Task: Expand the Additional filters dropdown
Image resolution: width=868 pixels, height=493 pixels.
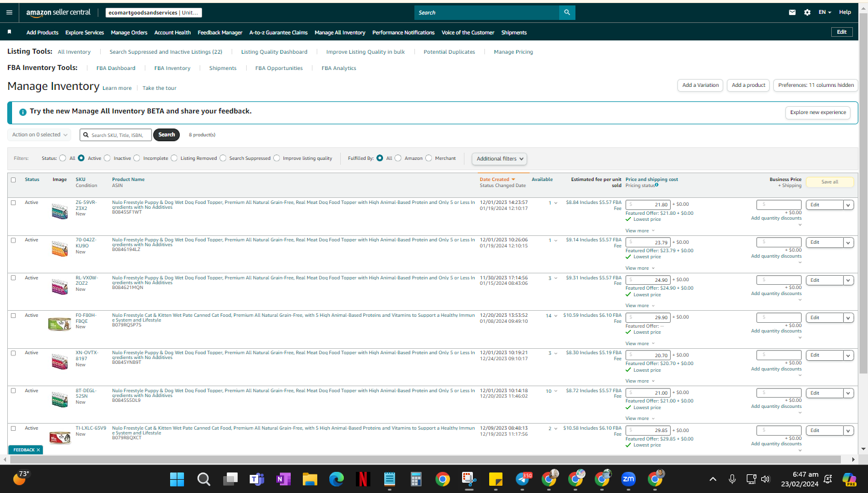Action: click(499, 159)
